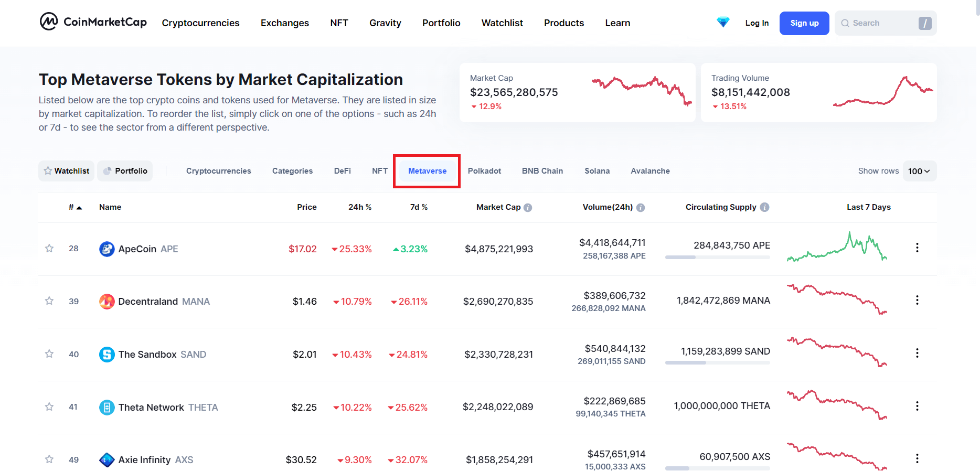Viewport: 980px width, 471px height.
Task: Switch to the DeFi tab
Action: click(343, 171)
